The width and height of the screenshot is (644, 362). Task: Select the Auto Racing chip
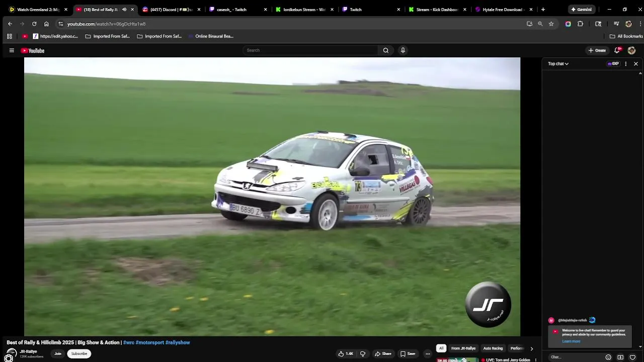tap(493, 348)
